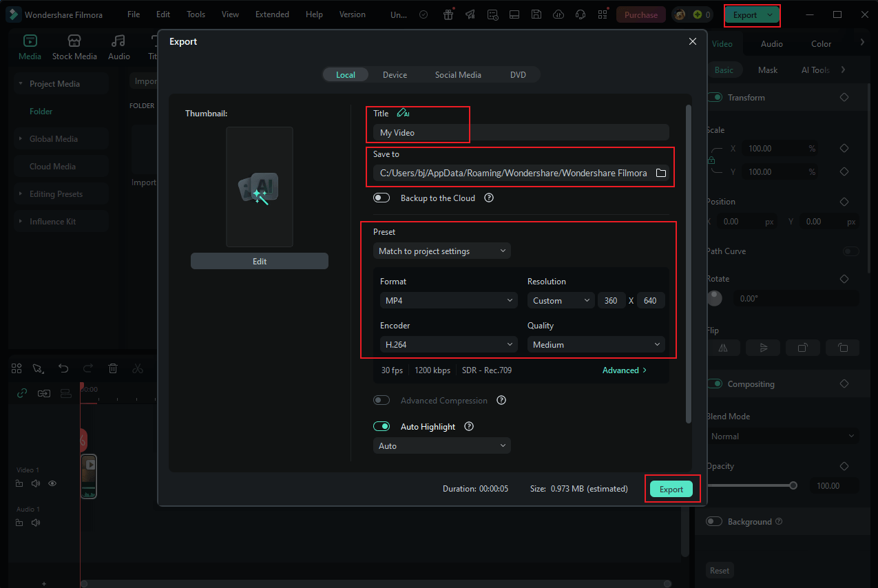
Task: Click the Title input field containing My Video
Action: pyautogui.click(x=521, y=132)
